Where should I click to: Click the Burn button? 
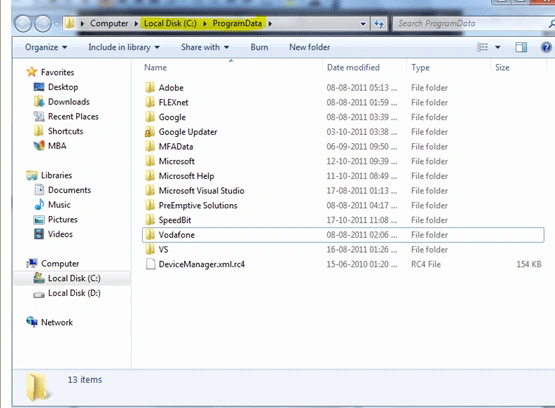(259, 47)
